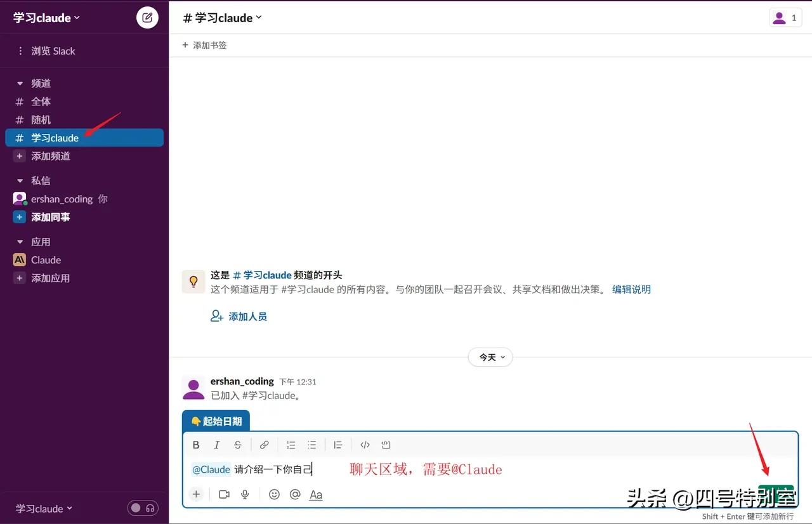Screen dimensions: 812x524
Task: Open the 今天 date divider dropdown
Action: [x=490, y=357]
